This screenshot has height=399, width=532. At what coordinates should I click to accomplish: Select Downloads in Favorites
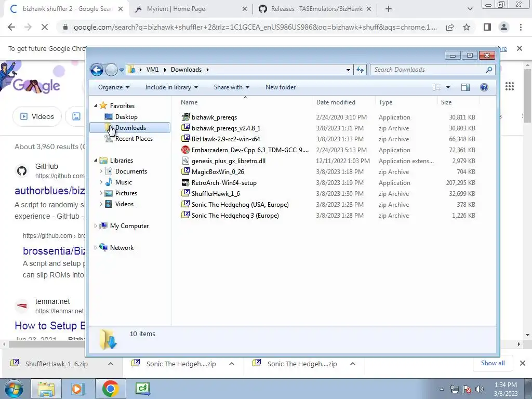coord(130,128)
